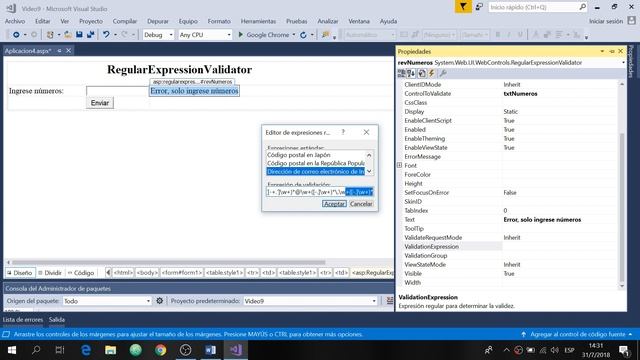Open the Formato menu

(219, 21)
